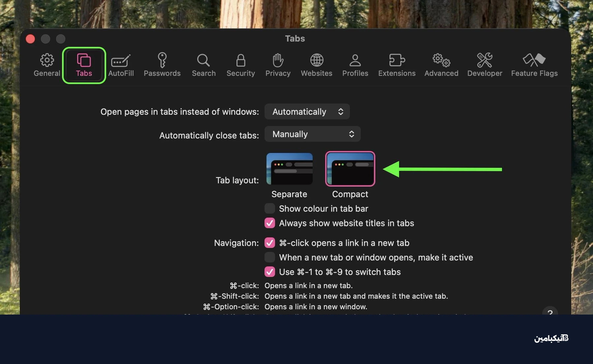Open the AutoFill settings pane
The height and width of the screenshot is (364, 593).
121,65
